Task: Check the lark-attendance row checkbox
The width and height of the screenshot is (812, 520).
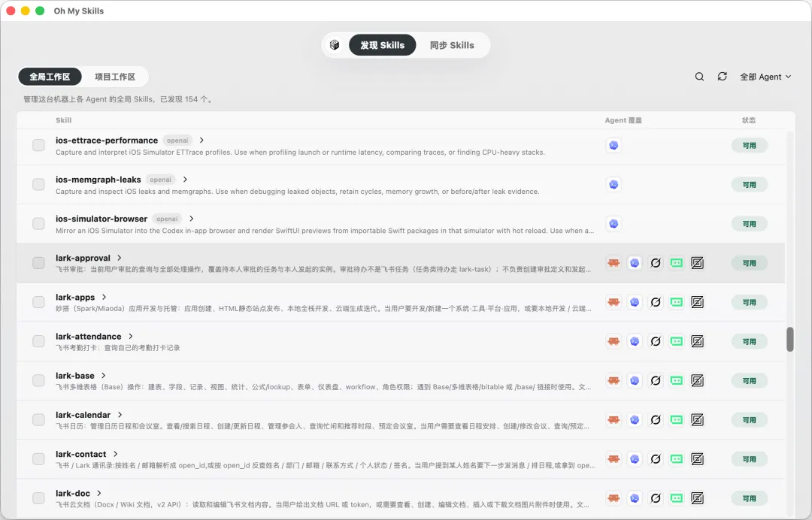Action: pos(38,341)
